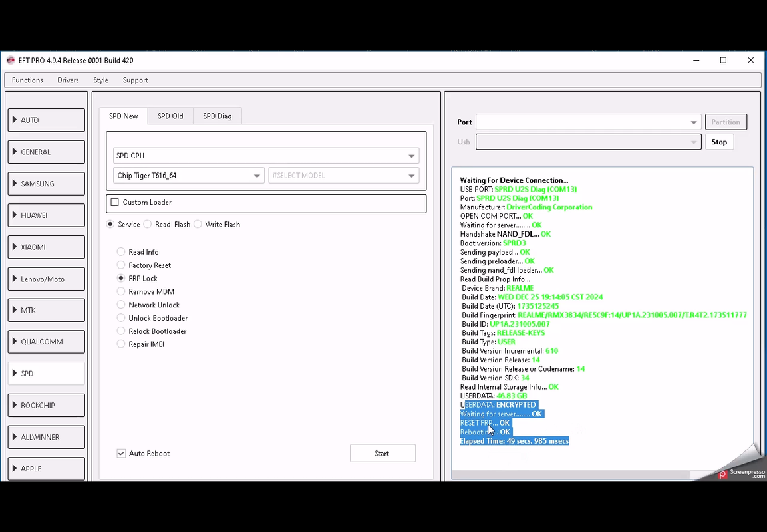Click the 'USERDATA: 46.83 GB' log line
Viewport: 767px width, 532px height.
[x=494, y=396]
